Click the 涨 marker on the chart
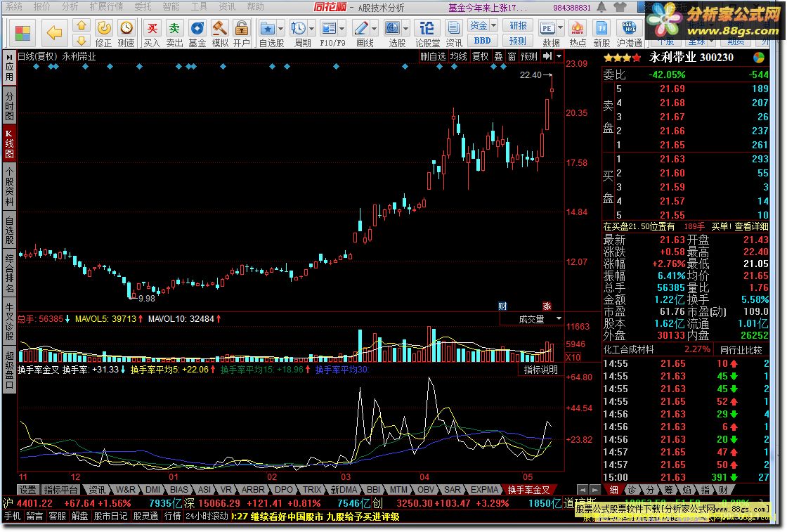Screen dimensions: 787x532 (x=547, y=306)
